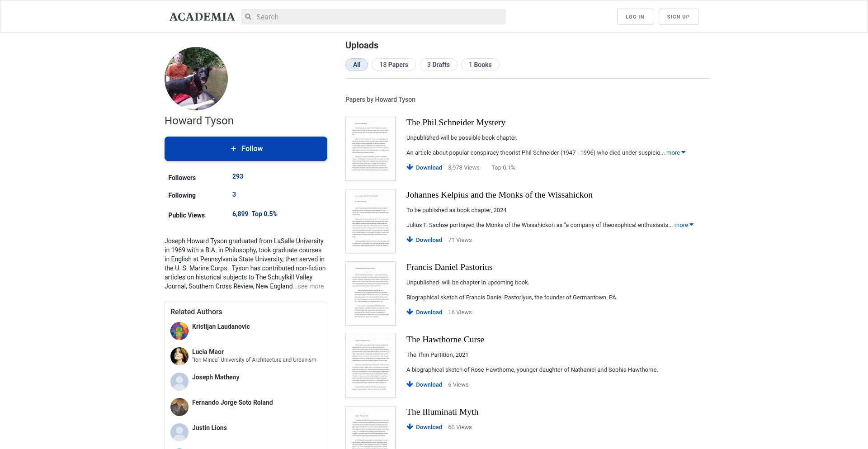Open The Hawthorne Curse title
Screen dimensions: 868x449
click(445, 340)
